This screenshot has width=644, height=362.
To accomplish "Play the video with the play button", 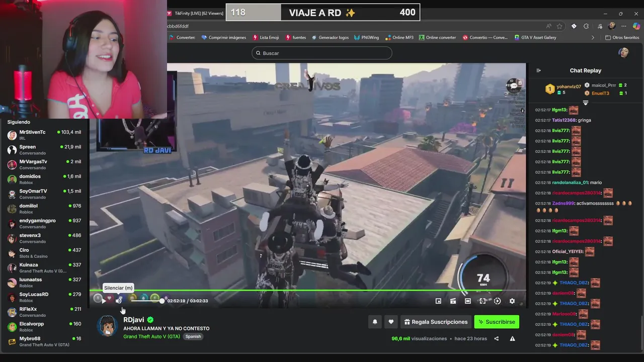I will (104, 301).
